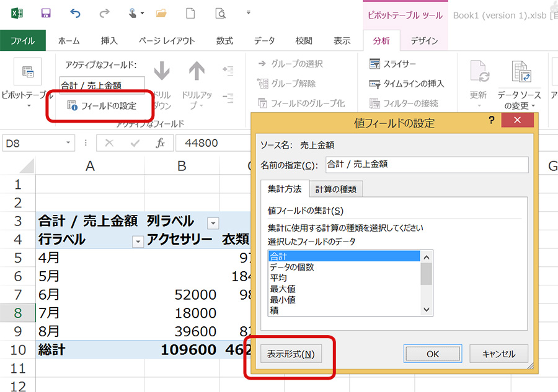Click the Print Preview icon in the quick access toolbar
The image size is (558, 392).
coord(219,13)
